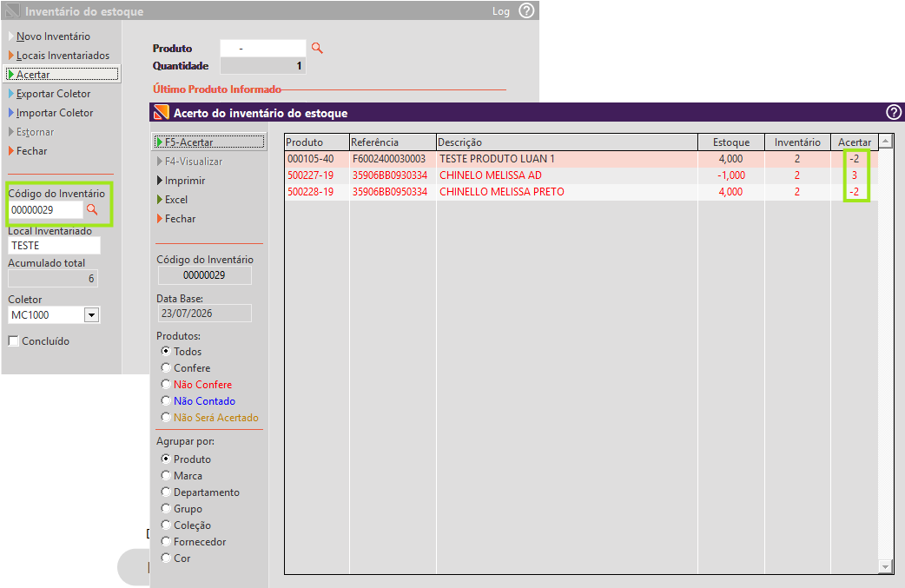Group by Cor radio button
The image size is (905, 588).
click(166, 558)
